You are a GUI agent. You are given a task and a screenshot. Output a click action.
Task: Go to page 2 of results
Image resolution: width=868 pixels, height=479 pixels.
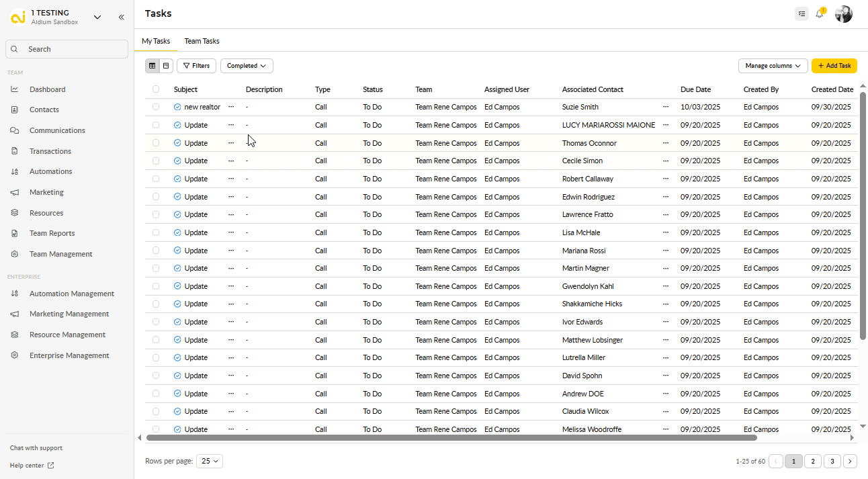coord(812,462)
